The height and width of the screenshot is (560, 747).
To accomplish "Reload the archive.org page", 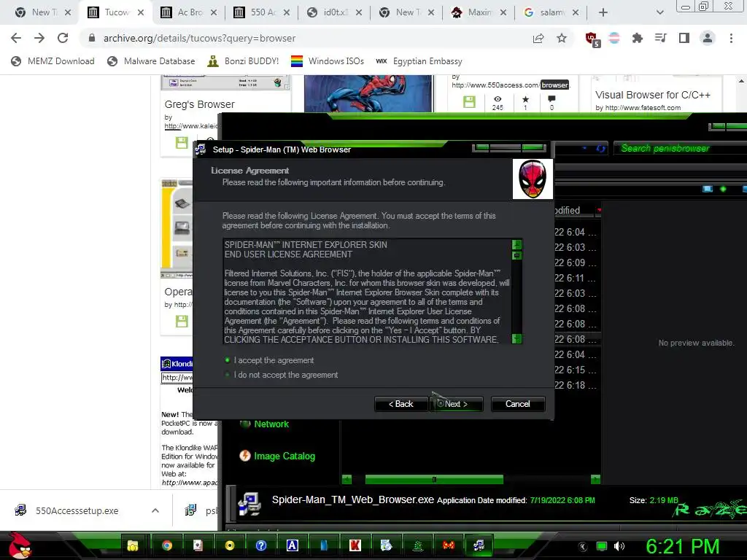I will point(63,38).
